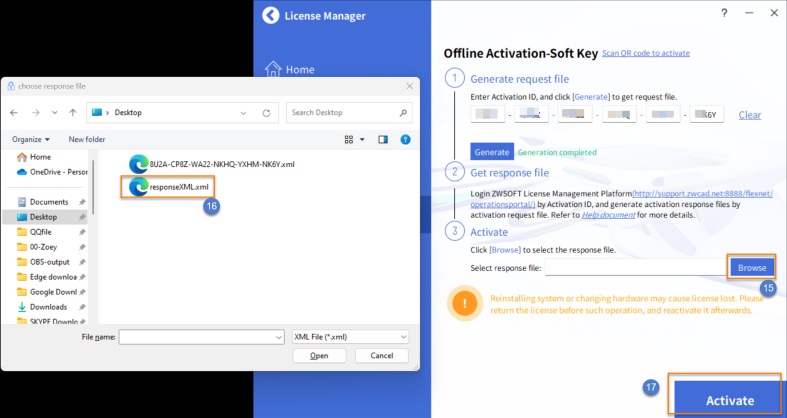Go back in file dialog navigation
Image resolution: width=787 pixels, height=418 pixels.
[x=14, y=113]
